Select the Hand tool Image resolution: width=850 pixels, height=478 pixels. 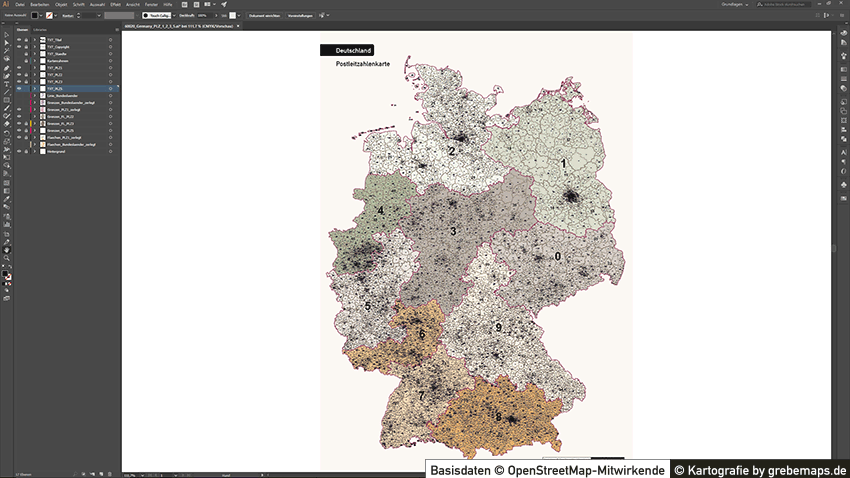[6, 249]
